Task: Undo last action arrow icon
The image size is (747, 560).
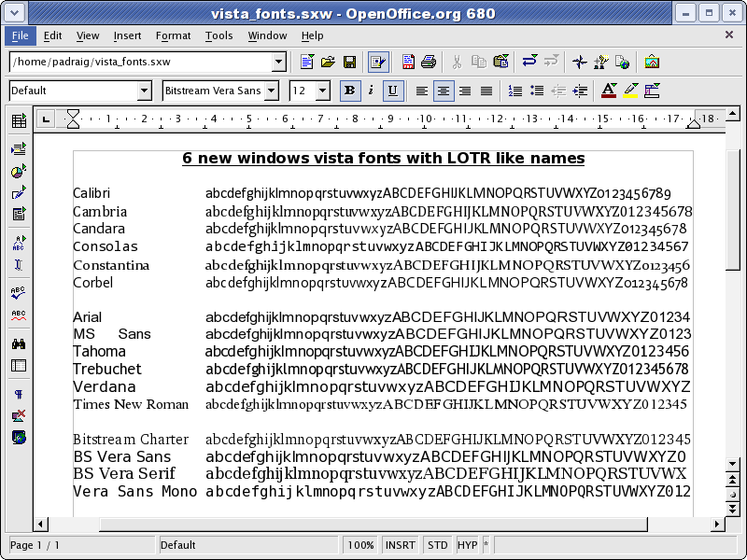Action: point(529,62)
